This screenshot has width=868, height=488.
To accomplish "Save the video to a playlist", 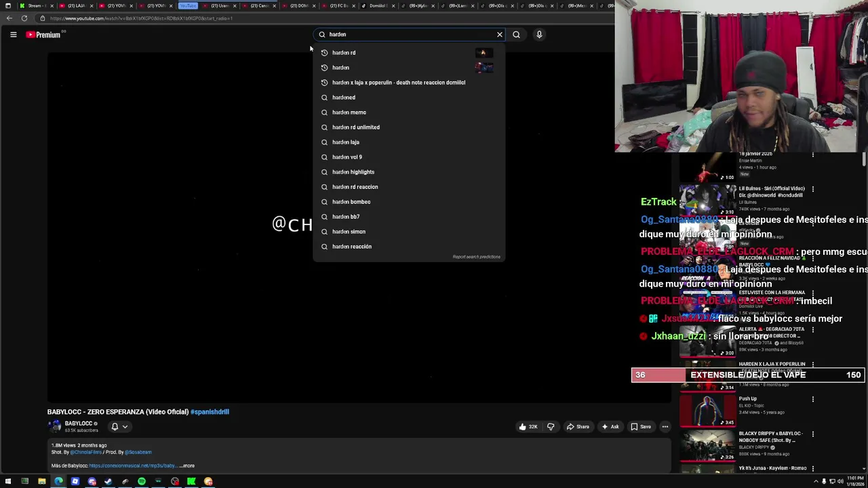I will click(641, 427).
